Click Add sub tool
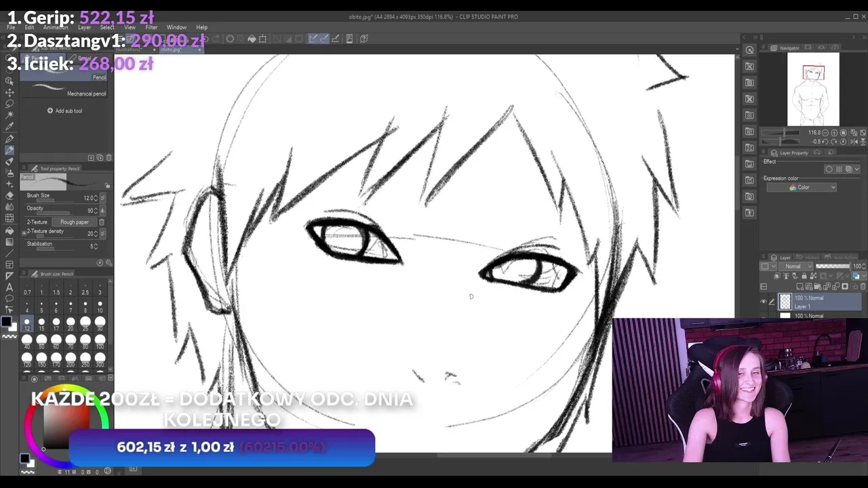This screenshot has height=488, width=868. [x=65, y=110]
